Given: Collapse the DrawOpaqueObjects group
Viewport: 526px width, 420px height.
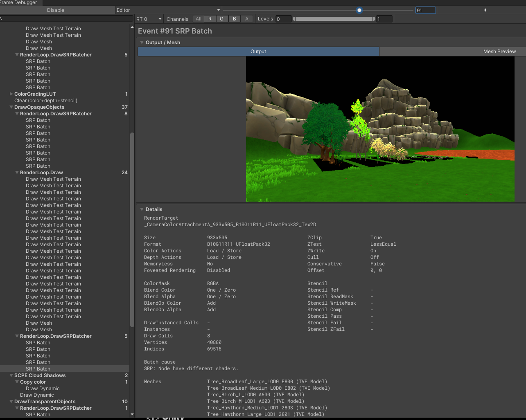Looking at the screenshot, I should tap(11, 107).
